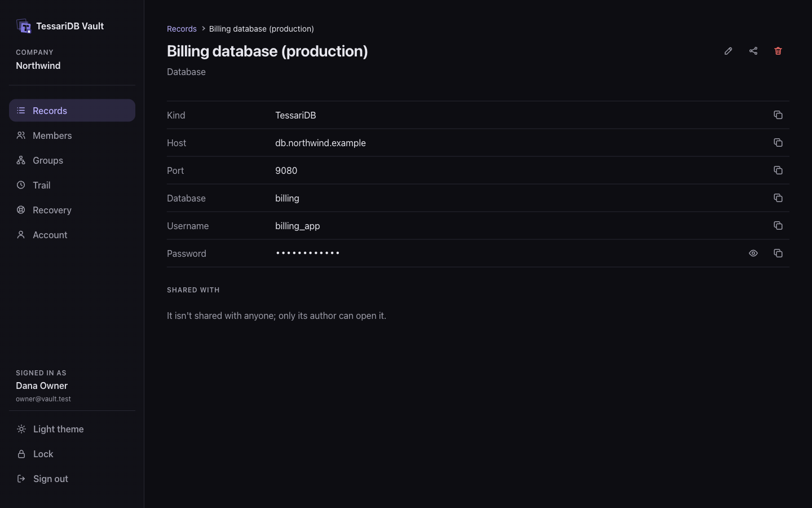Image resolution: width=812 pixels, height=508 pixels.
Task: Go to Account settings
Action: click(72, 235)
